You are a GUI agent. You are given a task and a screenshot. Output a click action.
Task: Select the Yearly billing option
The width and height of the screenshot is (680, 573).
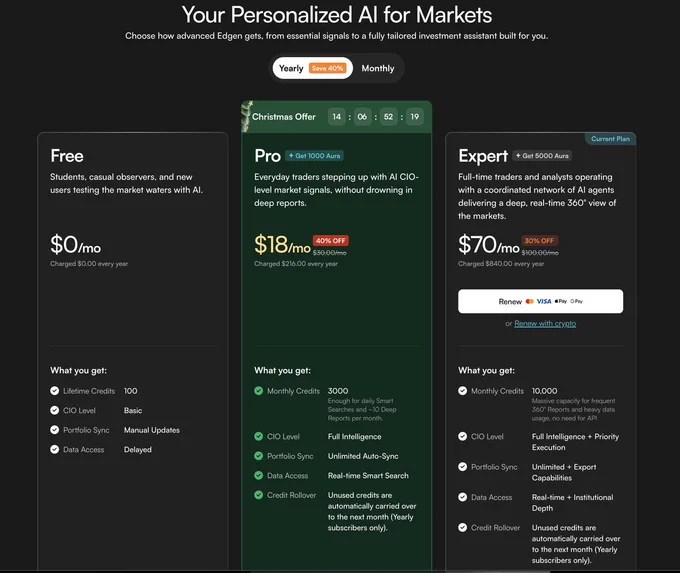coord(312,68)
